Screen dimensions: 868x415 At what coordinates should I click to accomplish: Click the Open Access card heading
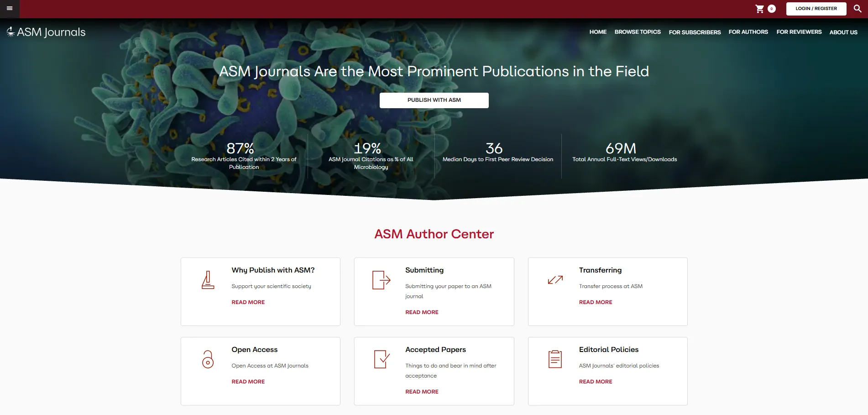255,350
